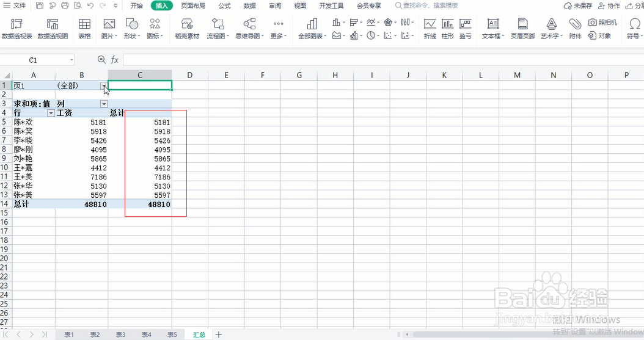The height and width of the screenshot is (340, 644).
Task: Switch to the 开始 tab
Action: 136,5
